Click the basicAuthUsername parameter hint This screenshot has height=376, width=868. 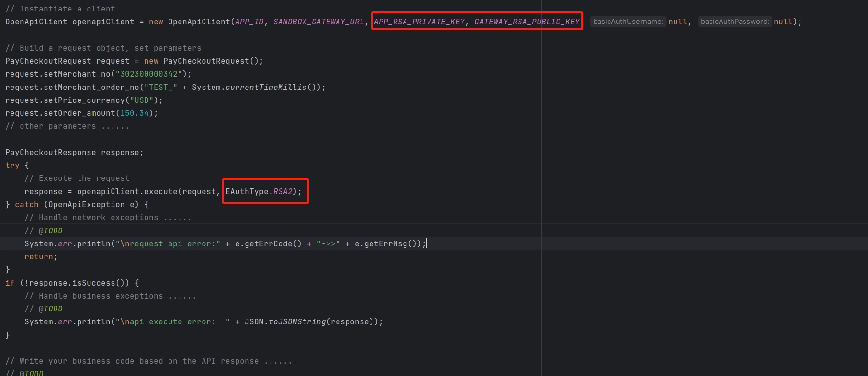628,22
